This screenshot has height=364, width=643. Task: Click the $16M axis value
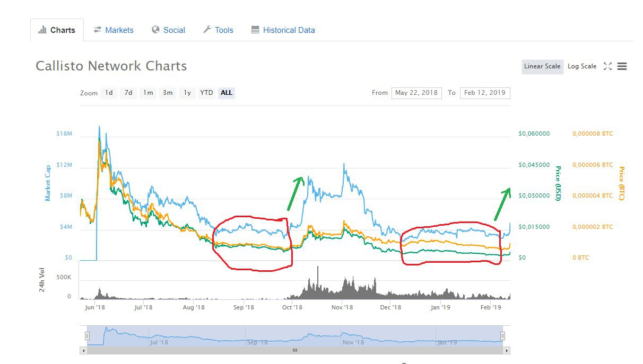pyautogui.click(x=64, y=134)
